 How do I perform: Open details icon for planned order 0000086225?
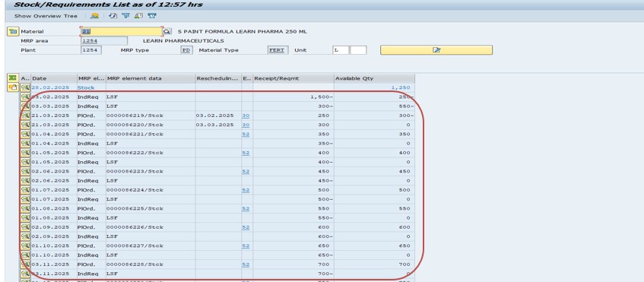25,208
